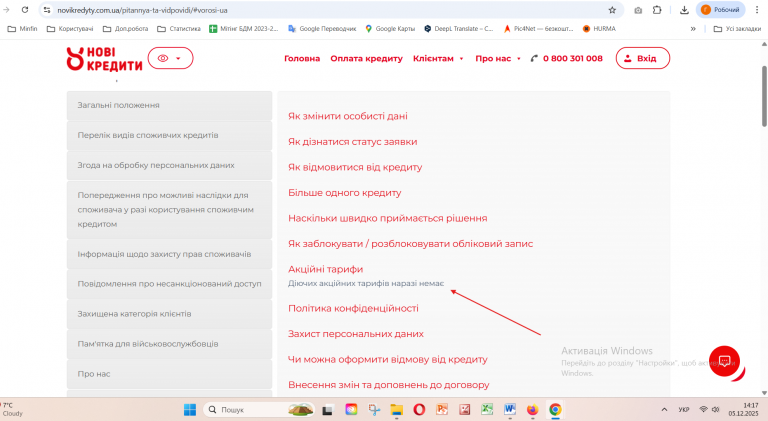The image size is (768, 421).
Task: Open the red chat widget bubble
Action: click(x=724, y=361)
